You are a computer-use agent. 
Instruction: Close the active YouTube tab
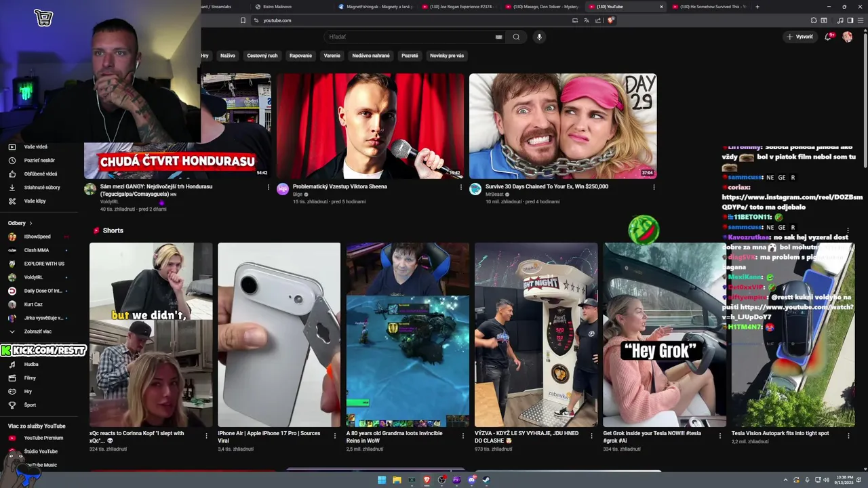[x=661, y=7]
